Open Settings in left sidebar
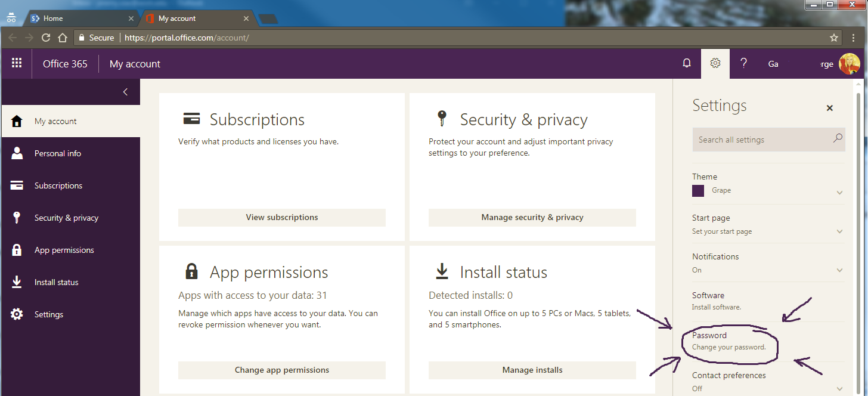This screenshot has width=868, height=396. (x=71, y=314)
